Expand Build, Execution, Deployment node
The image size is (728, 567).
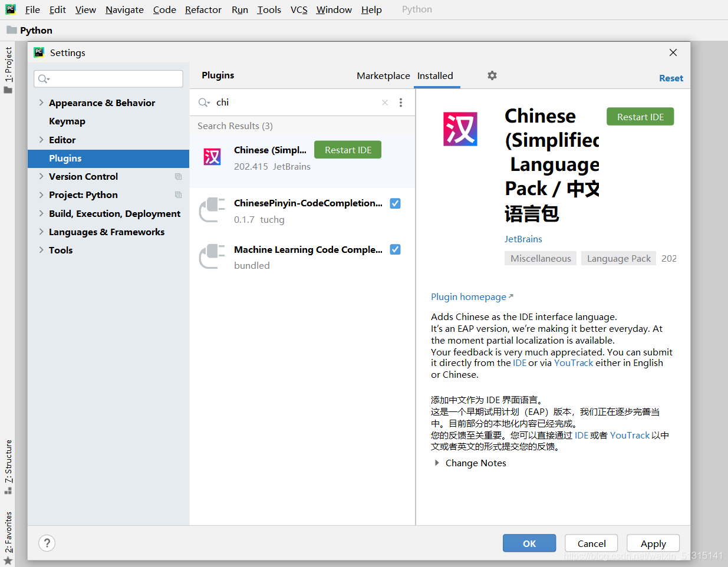(41, 213)
